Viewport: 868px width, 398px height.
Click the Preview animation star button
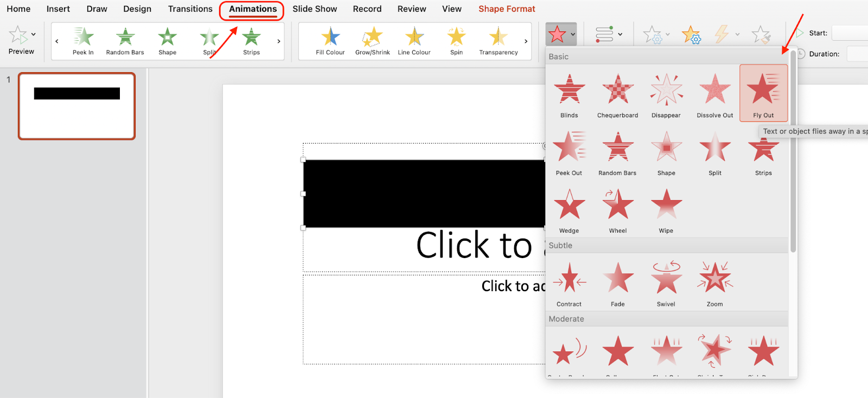click(x=19, y=35)
